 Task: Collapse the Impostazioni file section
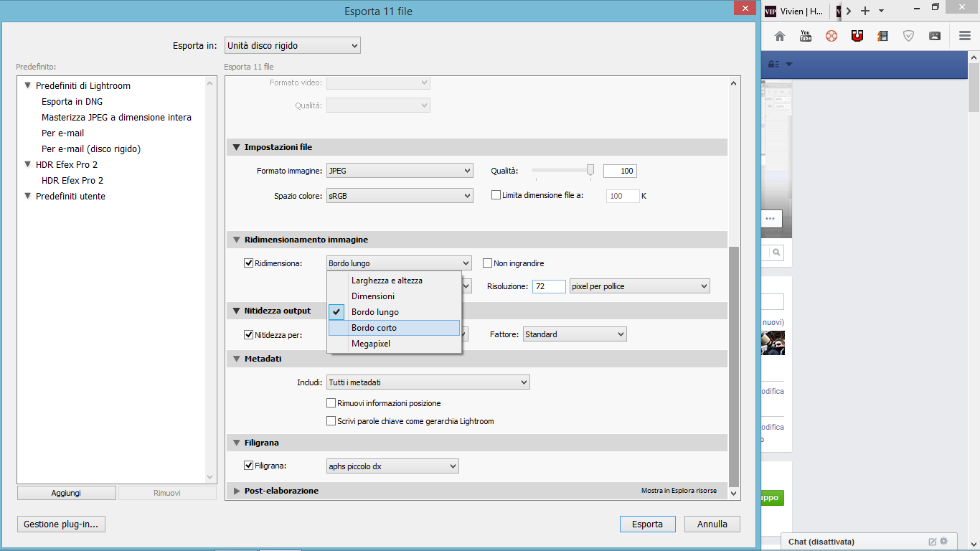[x=236, y=147]
